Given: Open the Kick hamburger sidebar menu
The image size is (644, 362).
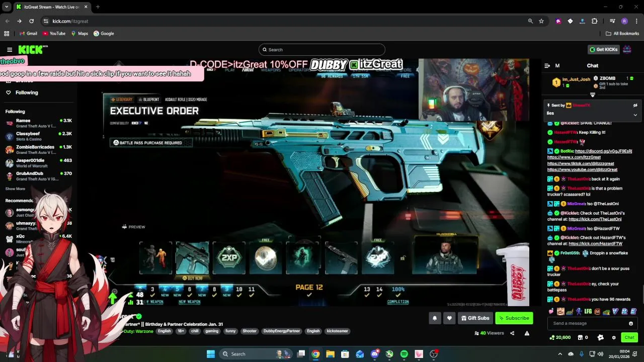Looking at the screenshot, I should pyautogui.click(x=10, y=50).
